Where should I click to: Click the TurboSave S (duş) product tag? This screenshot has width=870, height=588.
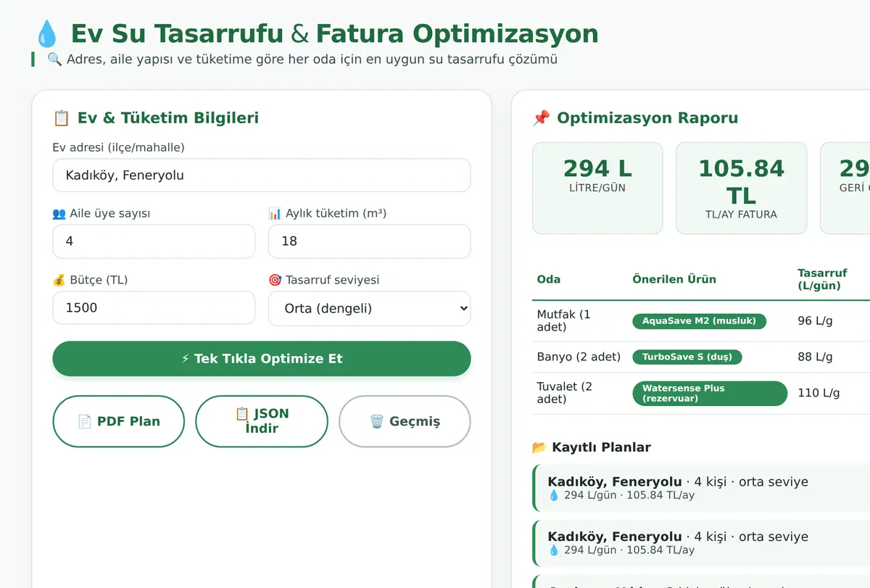[687, 357]
